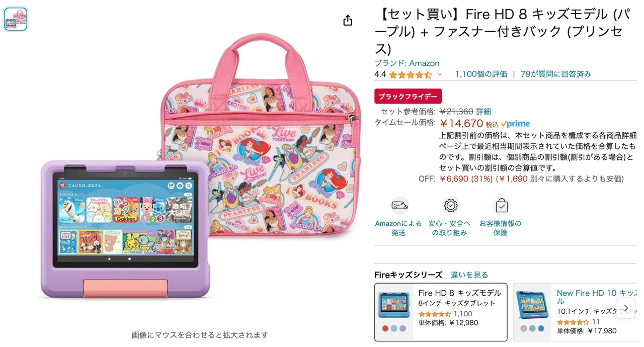Click the Amazon delivery truck icon
The image size is (644, 347).
(x=399, y=206)
